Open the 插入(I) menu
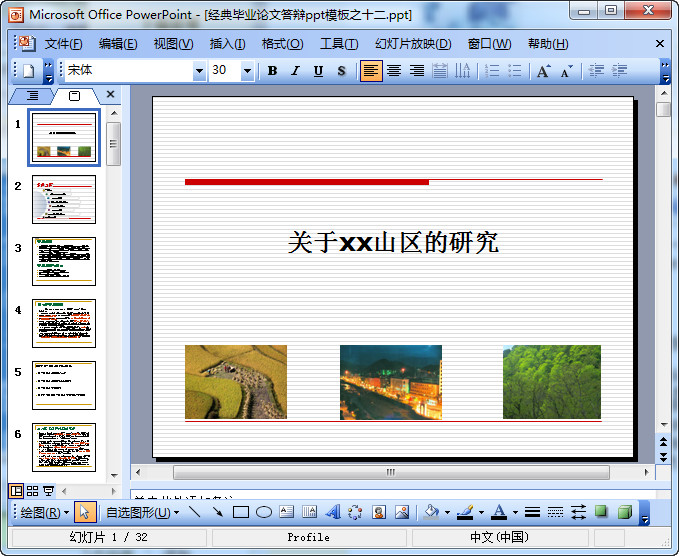The image size is (679, 556). [x=227, y=44]
